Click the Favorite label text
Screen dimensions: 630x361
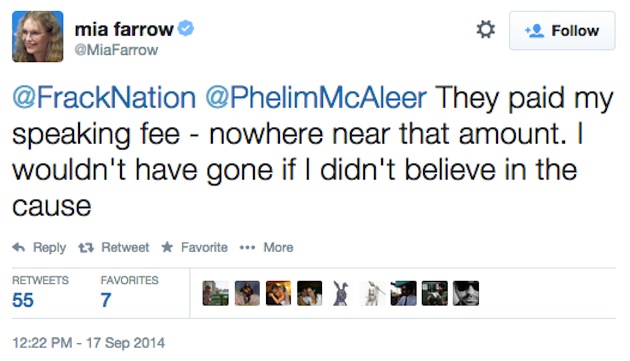point(204,247)
